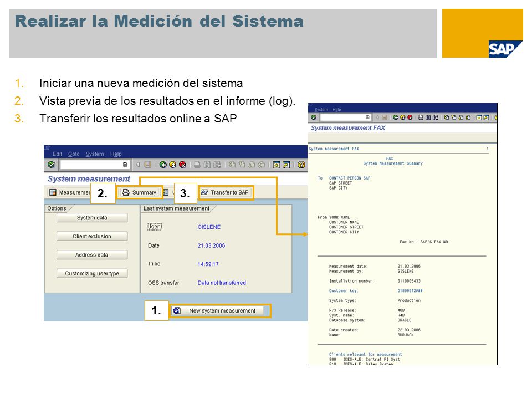The height and width of the screenshot is (399, 532).
Task: Click green Back arrow in System measurement toolbar
Action: (163, 165)
